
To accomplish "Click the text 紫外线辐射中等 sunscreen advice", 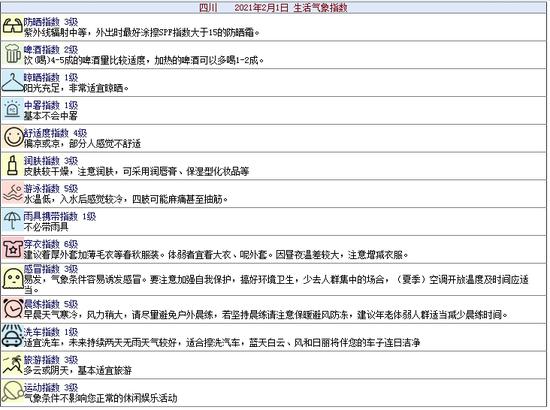I will (x=142, y=33).
